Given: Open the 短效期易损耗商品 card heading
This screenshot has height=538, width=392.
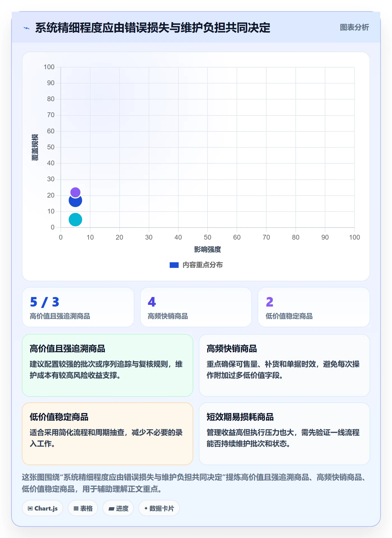Looking at the screenshot, I should coord(240,417).
